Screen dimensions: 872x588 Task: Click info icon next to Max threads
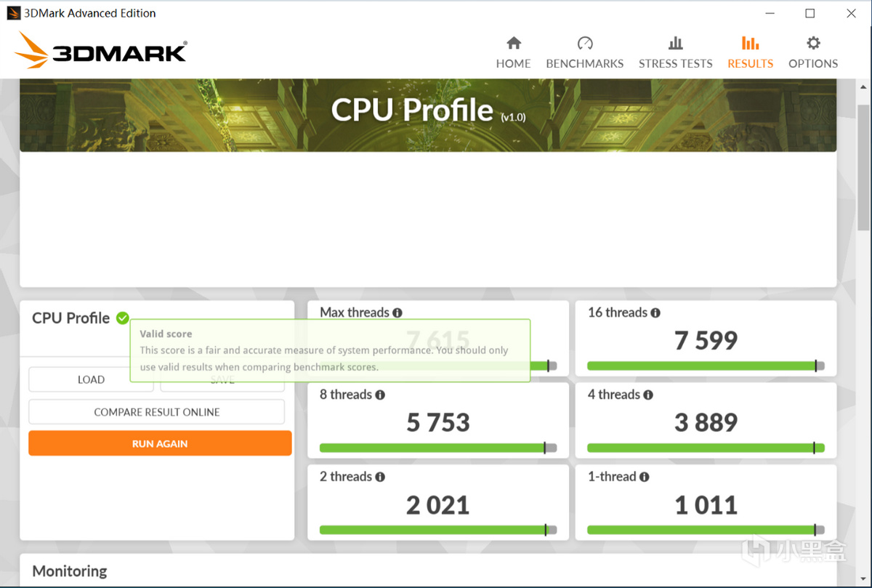pyautogui.click(x=397, y=313)
